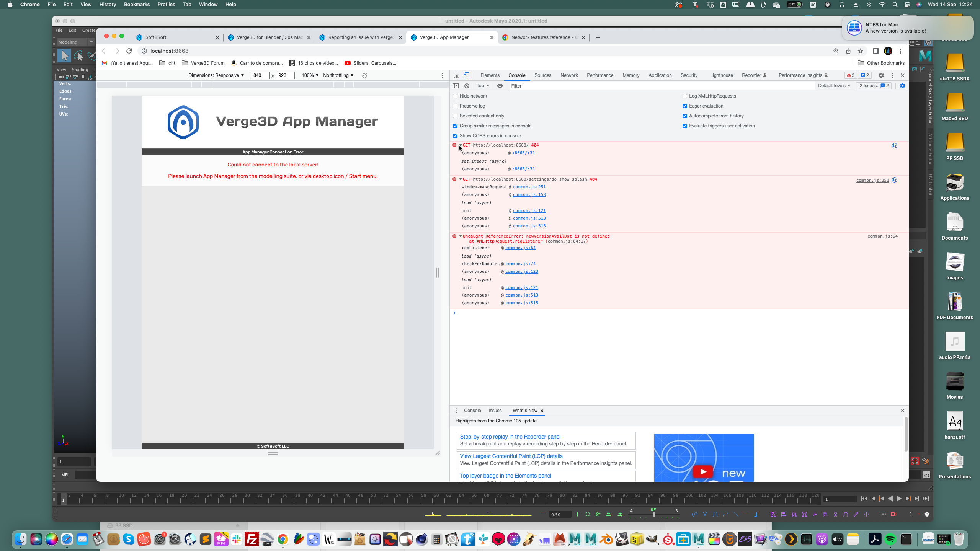Open the do_show_splash URL link
The image size is (980, 551).
click(x=530, y=179)
